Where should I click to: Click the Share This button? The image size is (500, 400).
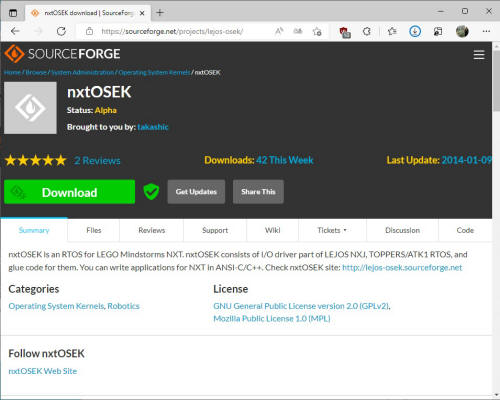(x=258, y=192)
